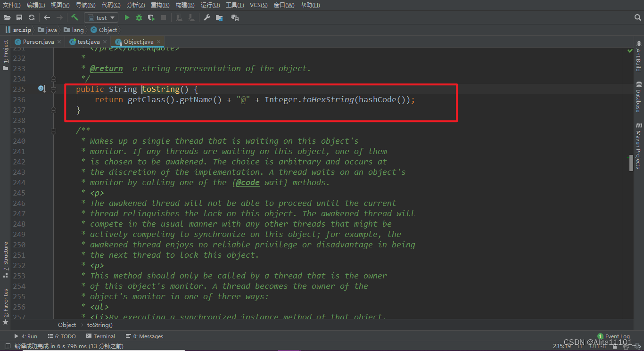Open the Event Log

(614, 336)
